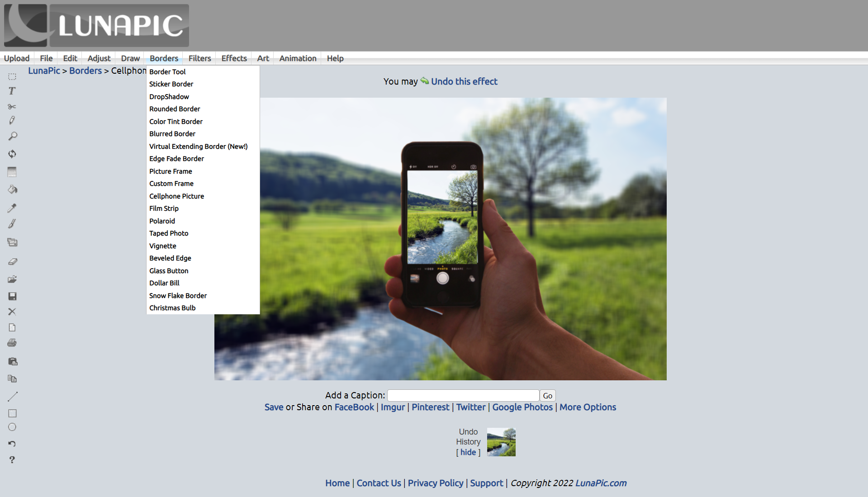Expand the Animation dropdown menu
Viewport: 868px width, 497px height.
point(298,58)
